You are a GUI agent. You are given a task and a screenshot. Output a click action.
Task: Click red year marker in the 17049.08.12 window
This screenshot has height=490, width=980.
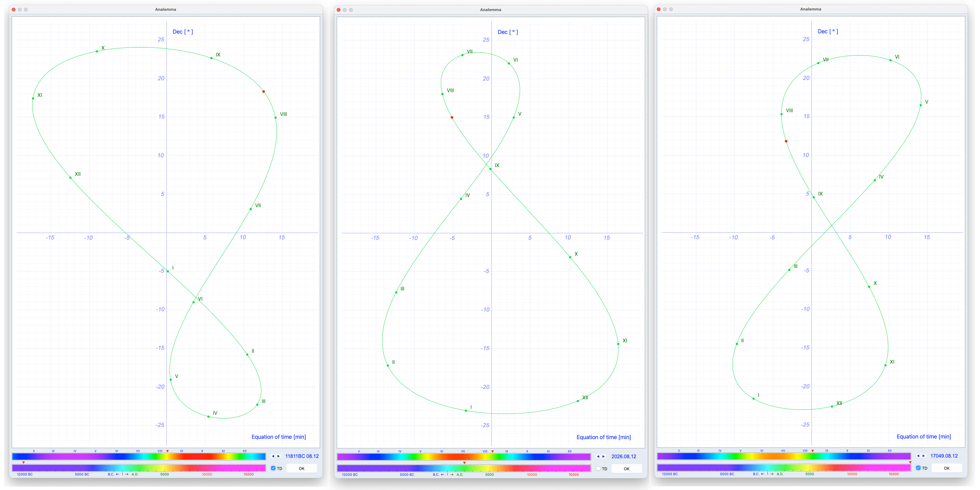tap(910, 462)
